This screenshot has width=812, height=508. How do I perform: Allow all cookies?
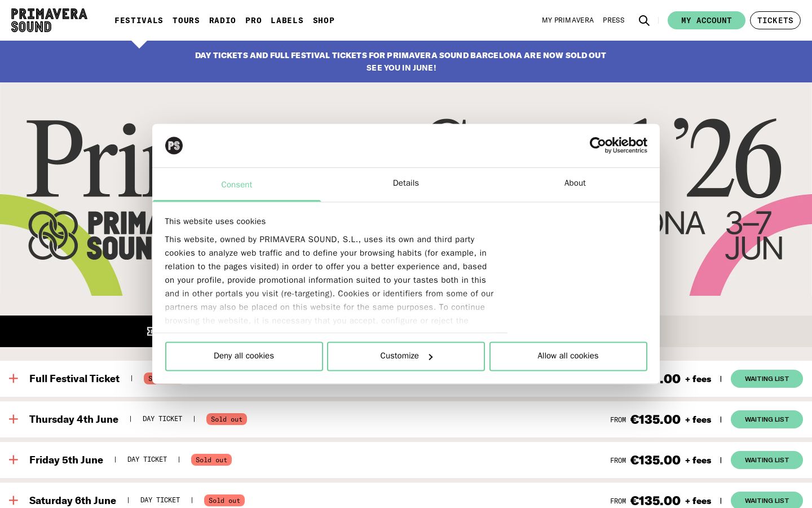[568, 356]
